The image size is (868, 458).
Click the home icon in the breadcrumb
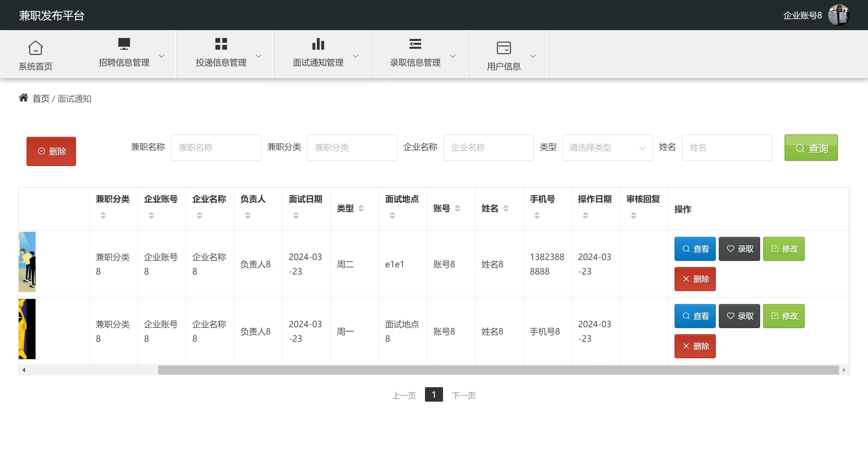(x=23, y=98)
